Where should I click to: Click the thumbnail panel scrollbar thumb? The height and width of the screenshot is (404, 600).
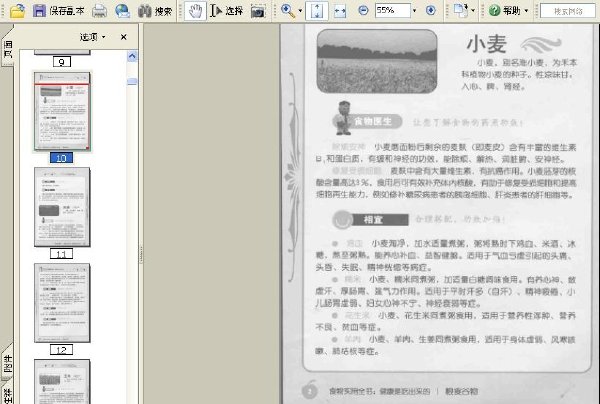132,81
